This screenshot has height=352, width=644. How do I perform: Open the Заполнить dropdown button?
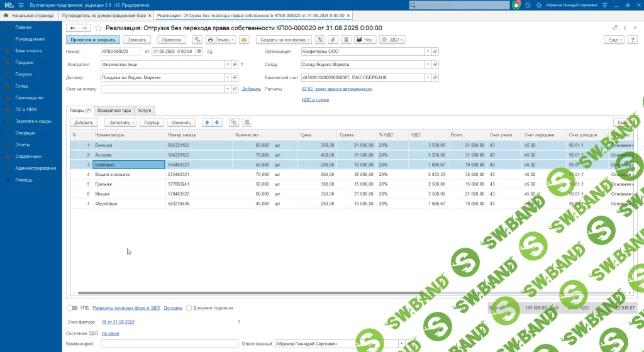click(119, 123)
